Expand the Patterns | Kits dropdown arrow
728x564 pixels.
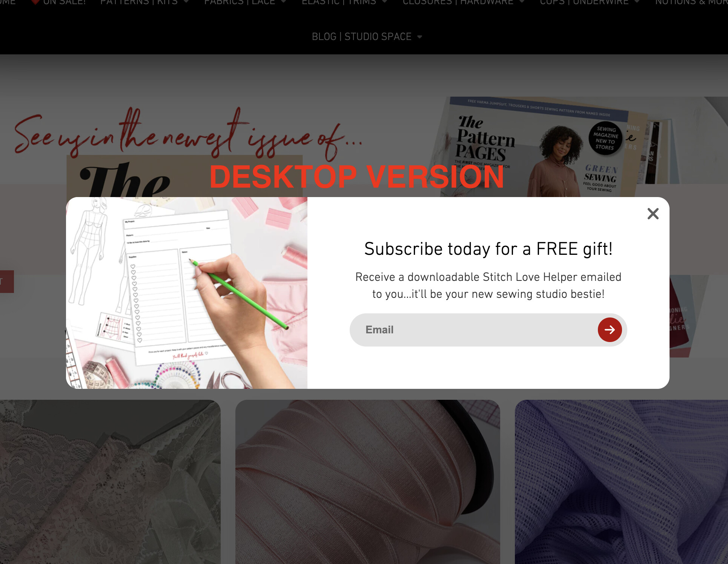point(186,2)
